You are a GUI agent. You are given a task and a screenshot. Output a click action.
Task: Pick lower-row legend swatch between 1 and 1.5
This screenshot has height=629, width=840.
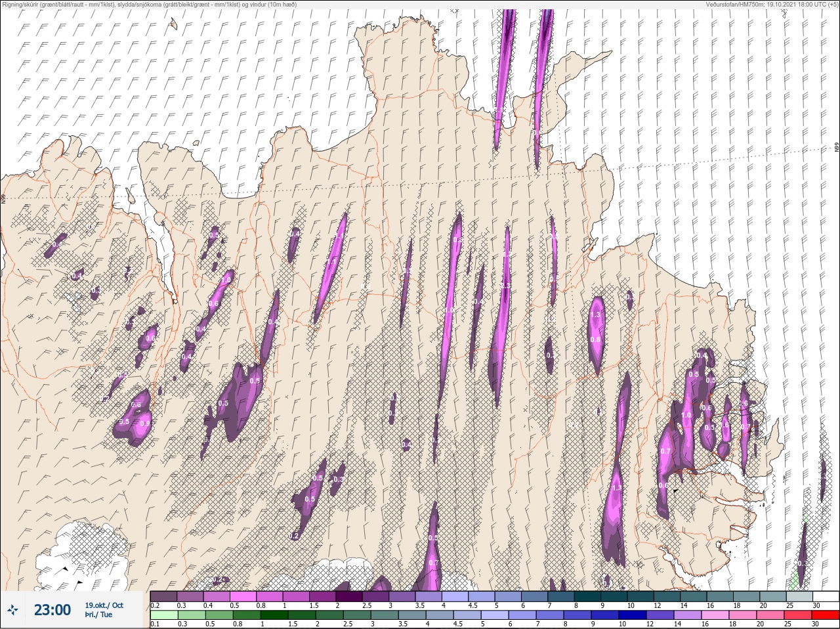pos(275,615)
